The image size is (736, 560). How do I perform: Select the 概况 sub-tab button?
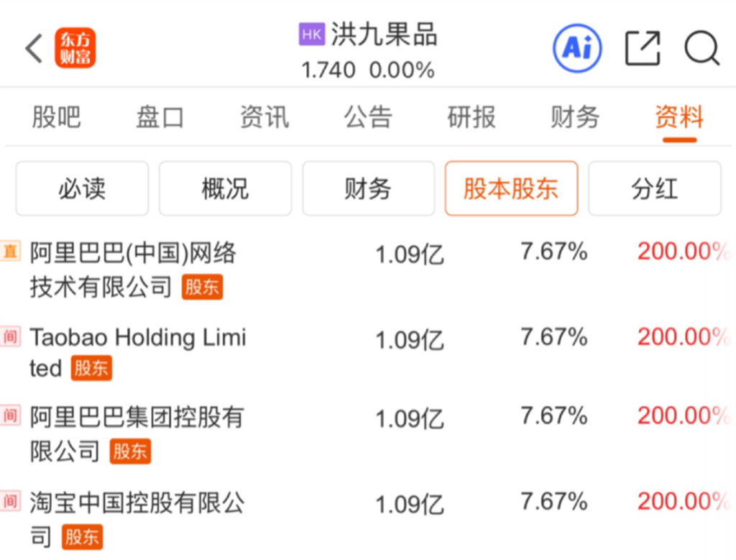(225, 188)
